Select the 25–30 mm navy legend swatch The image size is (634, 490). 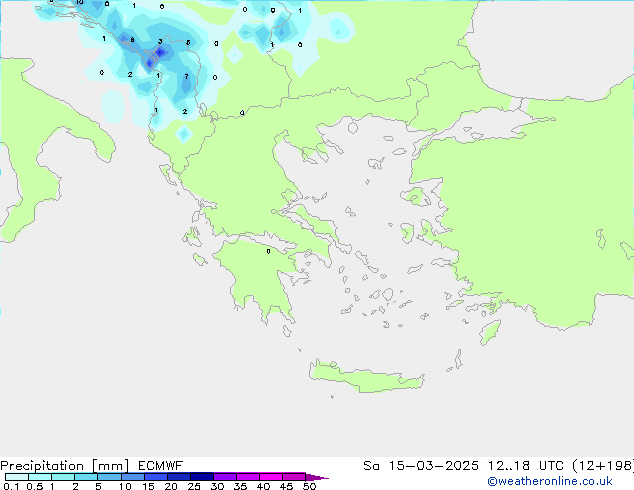[x=202, y=477]
